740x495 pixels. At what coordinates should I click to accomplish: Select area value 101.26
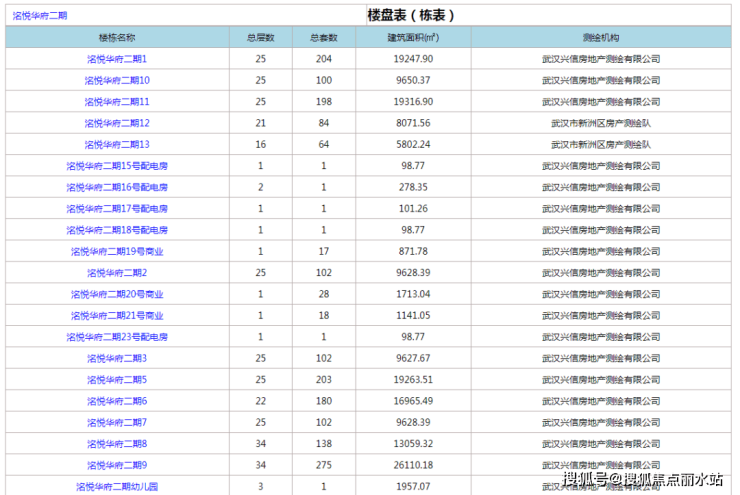pyautogui.click(x=413, y=209)
